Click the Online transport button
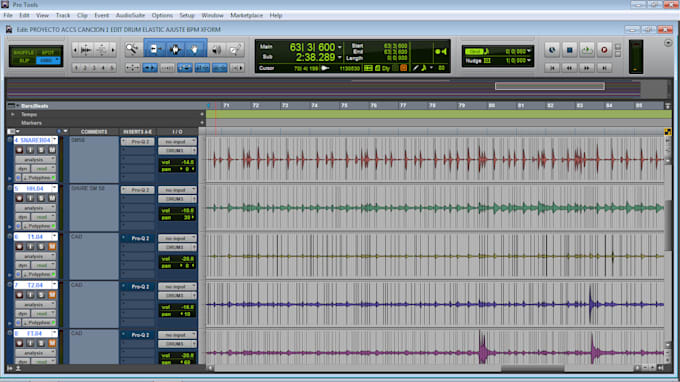This screenshot has width=680, height=382. point(552,50)
